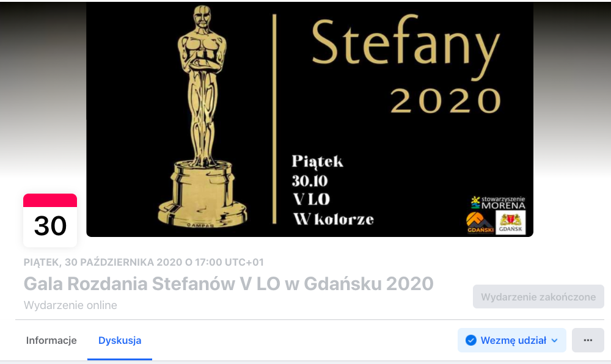Click the Wydarzenie online label
Viewport: 611px width, 364px height.
coord(70,305)
